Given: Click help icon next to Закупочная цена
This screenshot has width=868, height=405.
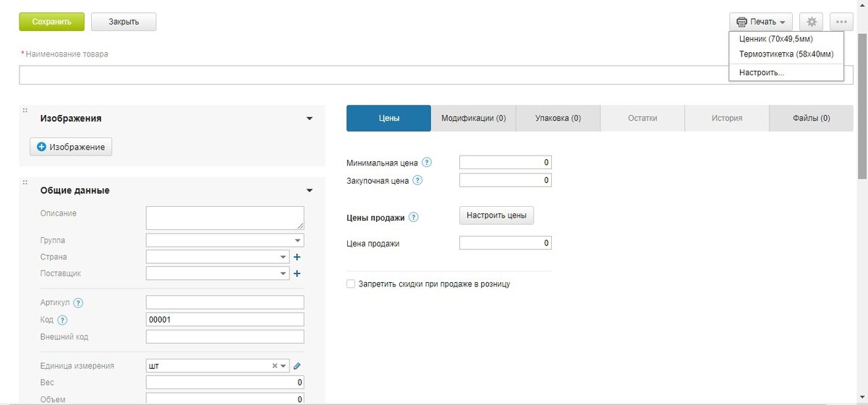Looking at the screenshot, I should pos(417,180).
